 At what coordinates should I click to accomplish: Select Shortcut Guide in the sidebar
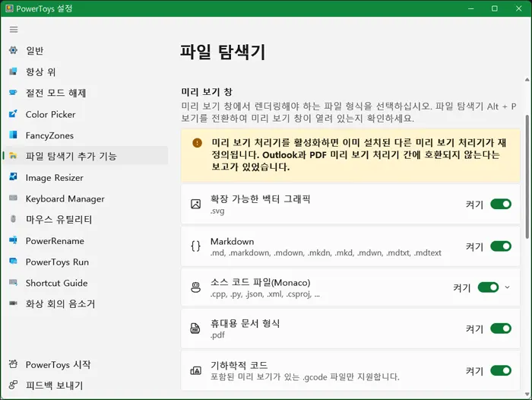(x=85, y=283)
